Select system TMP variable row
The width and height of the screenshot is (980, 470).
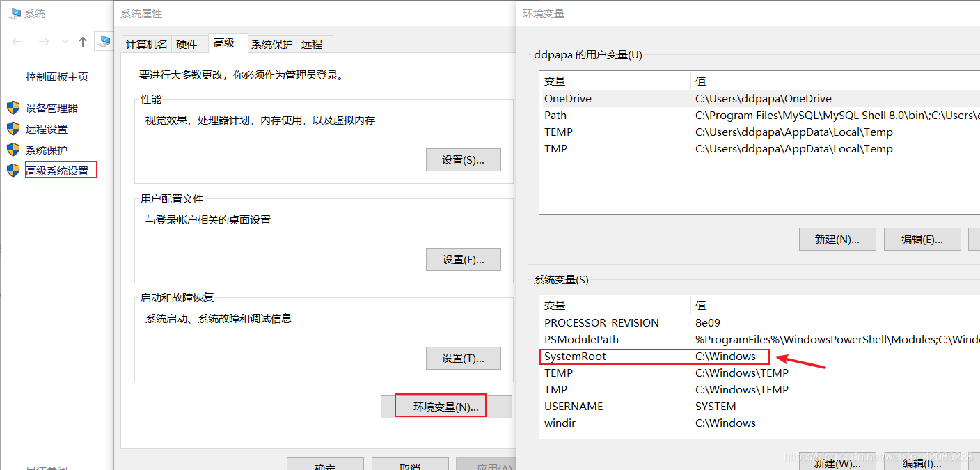tap(760, 390)
